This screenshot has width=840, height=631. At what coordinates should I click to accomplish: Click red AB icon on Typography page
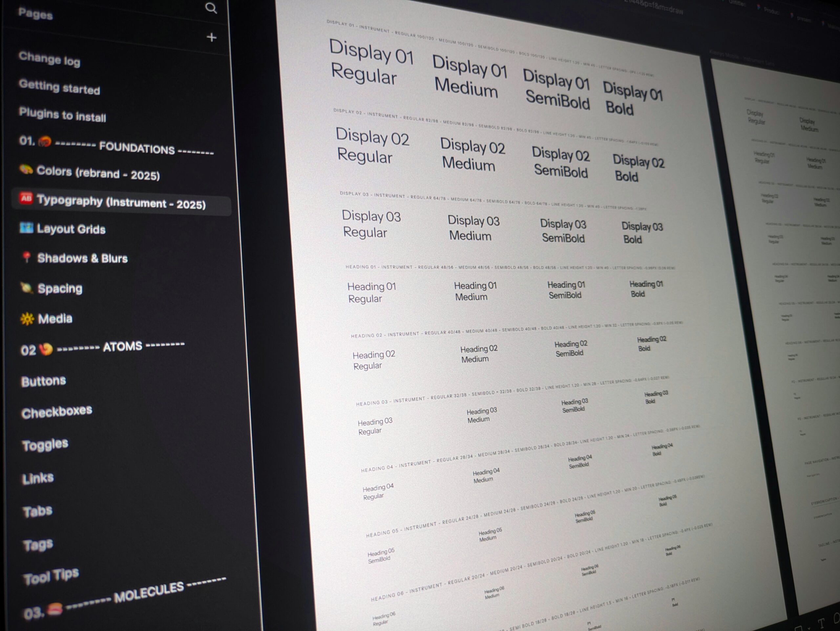pos(26,198)
